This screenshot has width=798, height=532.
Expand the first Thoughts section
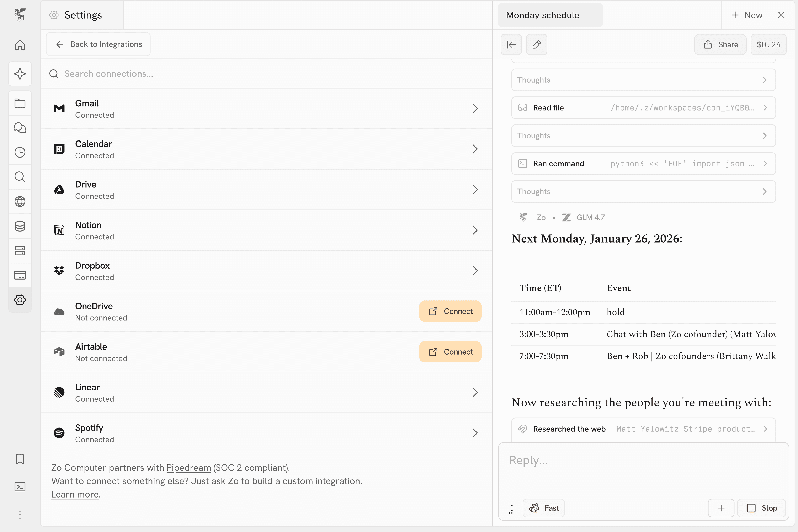[643, 80]
